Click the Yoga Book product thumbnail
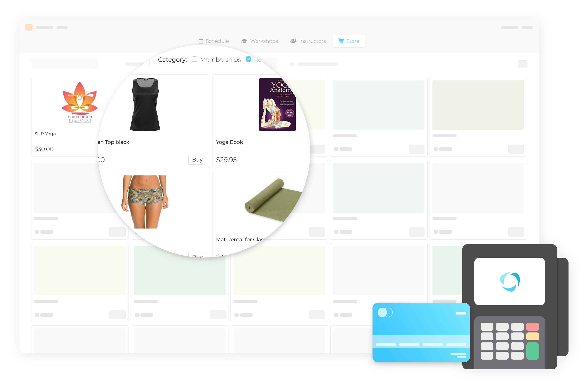 [x=277, y=105]
